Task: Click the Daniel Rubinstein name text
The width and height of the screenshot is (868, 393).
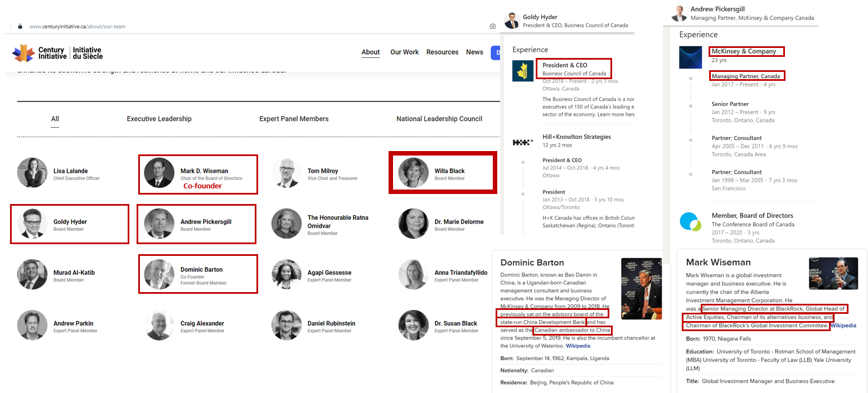Action: [331, 323]
